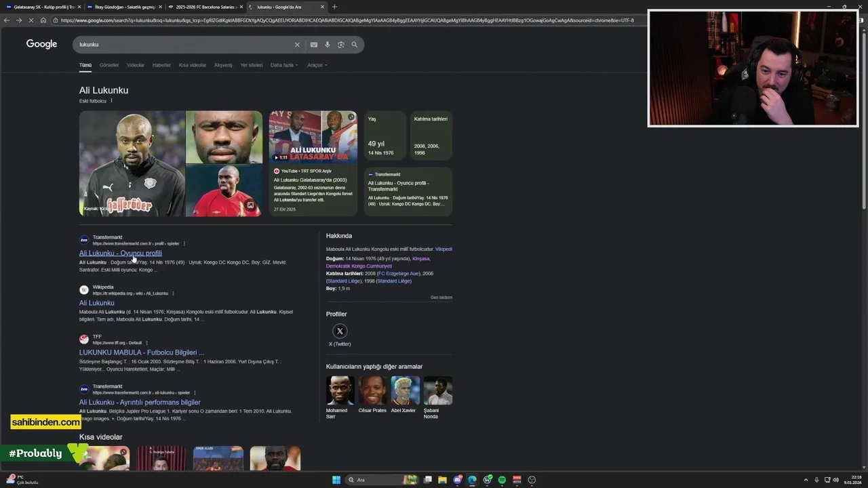Select Abel Xavier related search
This screenshot has width=868, height=488.
click(x=405, y=395)
